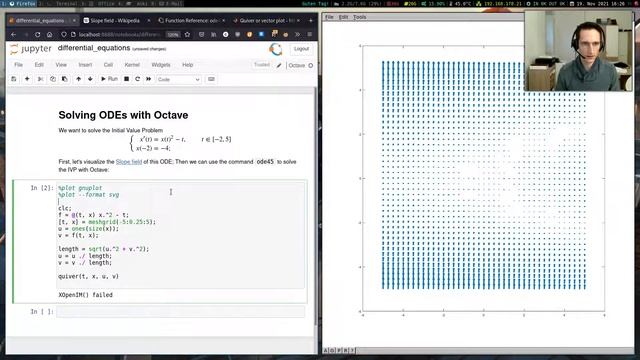Viewport: 640px width, 360px height.
Task: Click the Octave kernel status circle
Action: point(311,65)
